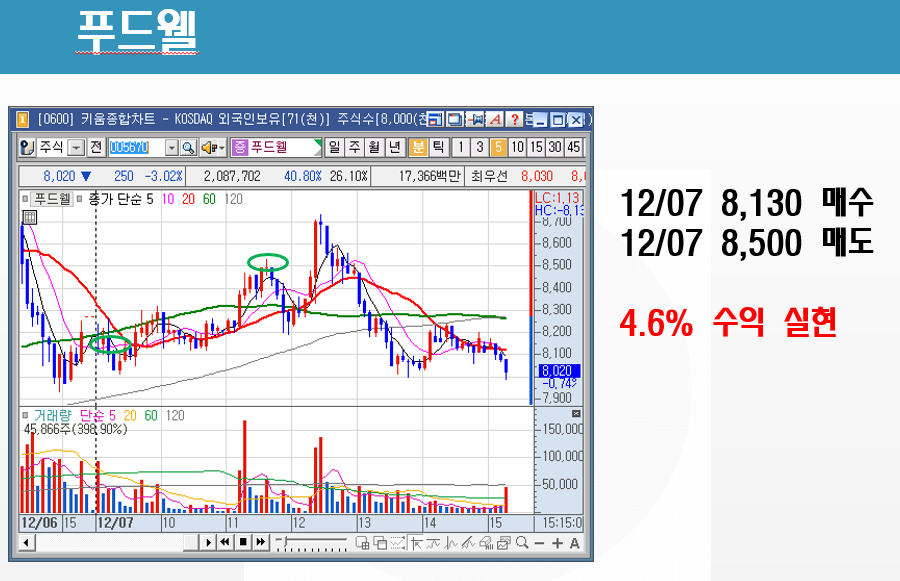Rewind the chart replay

225,543
